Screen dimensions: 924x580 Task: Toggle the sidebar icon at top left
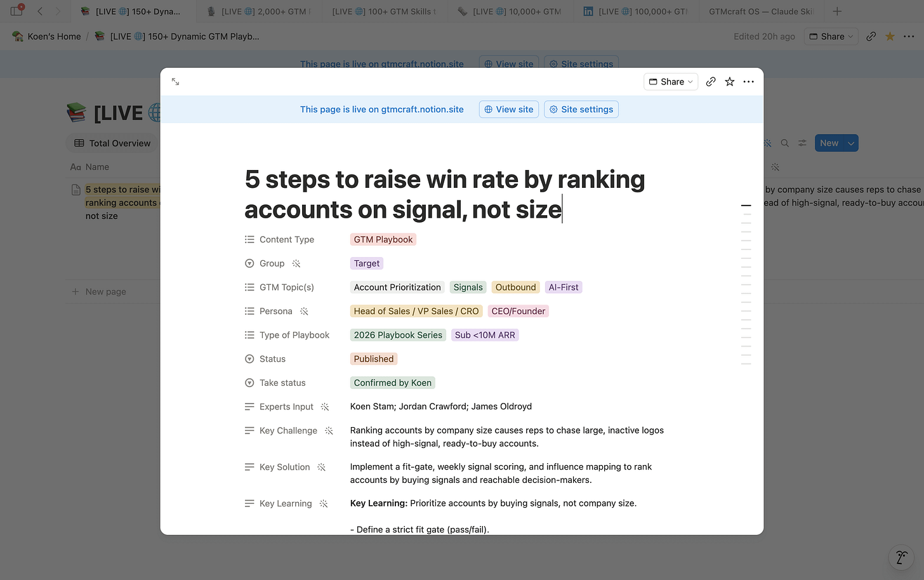(x=16, y=11)
